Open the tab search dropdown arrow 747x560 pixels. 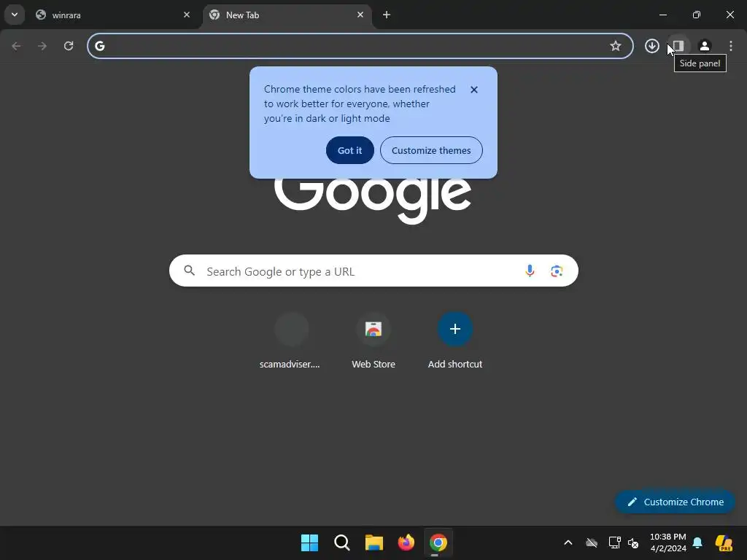(x=15, y=15)
